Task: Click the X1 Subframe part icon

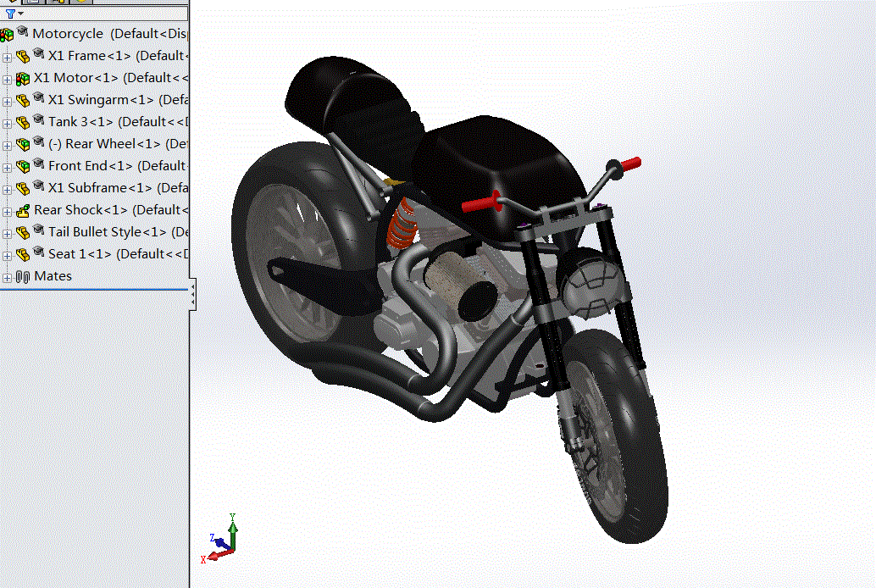Action: tap(22, 188)
